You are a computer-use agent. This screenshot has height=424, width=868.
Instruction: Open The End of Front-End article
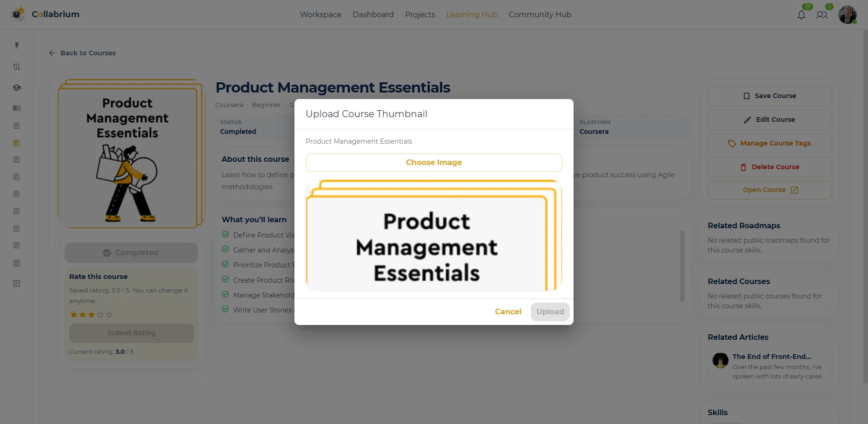[x=770, y=367]
